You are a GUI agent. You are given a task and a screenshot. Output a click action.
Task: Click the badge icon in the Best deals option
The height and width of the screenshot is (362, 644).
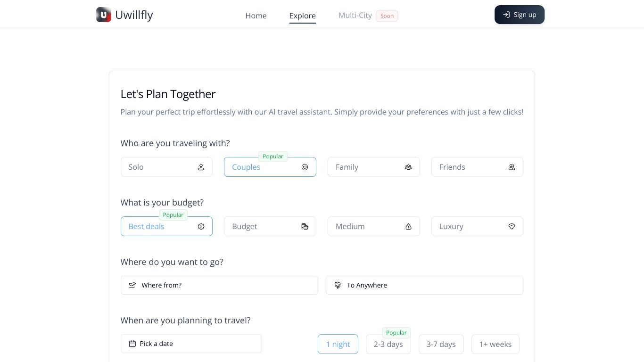(x=201, y=226)
